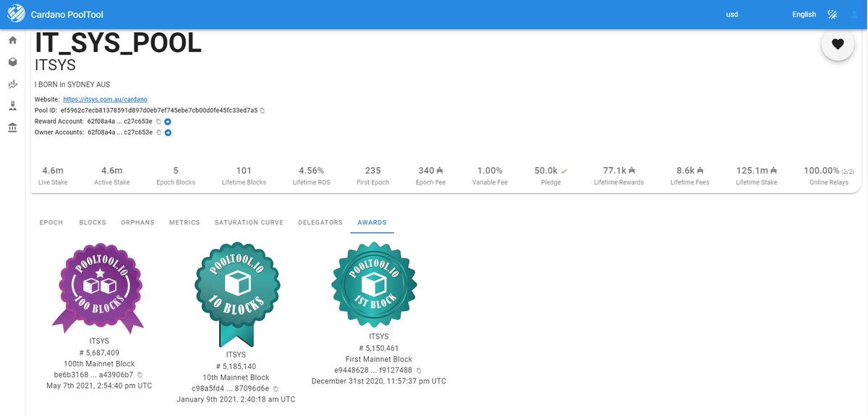Click the Lifetime Stake 125.1m value

pyautogui.click(x=757, y=171)
